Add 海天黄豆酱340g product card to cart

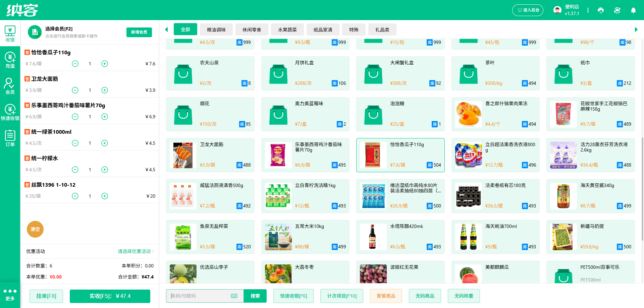tap(591, 196)
